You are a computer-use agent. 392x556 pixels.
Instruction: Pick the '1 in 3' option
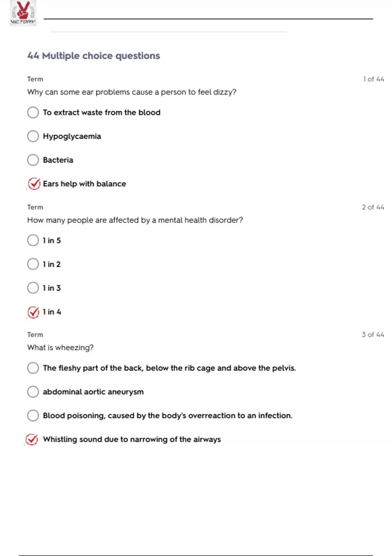(x=33, y=288)
